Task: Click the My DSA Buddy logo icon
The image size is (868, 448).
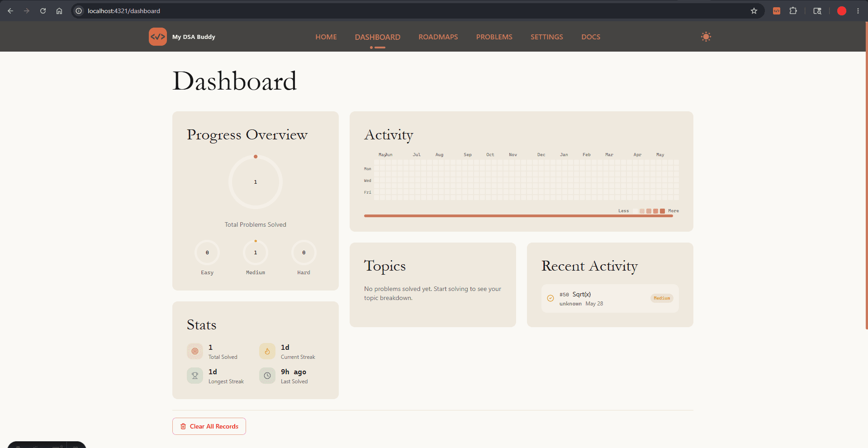Action: [158, 37]
